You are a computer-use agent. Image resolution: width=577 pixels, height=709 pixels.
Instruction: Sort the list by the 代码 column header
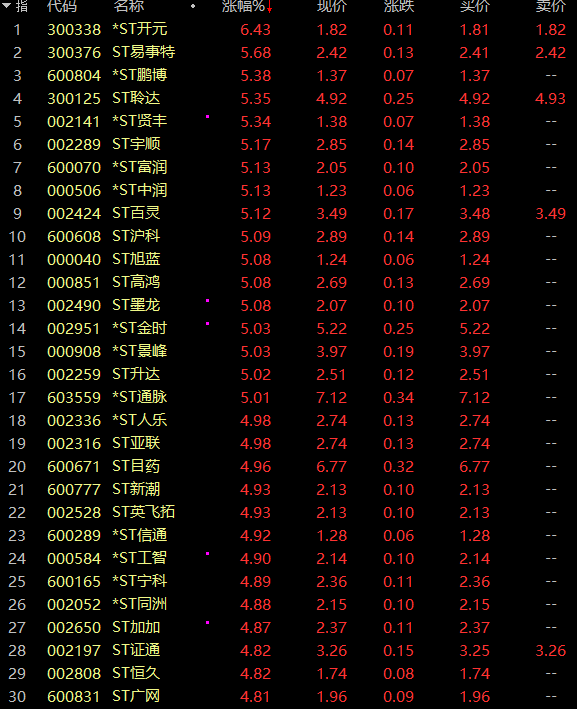coord(62,6)
